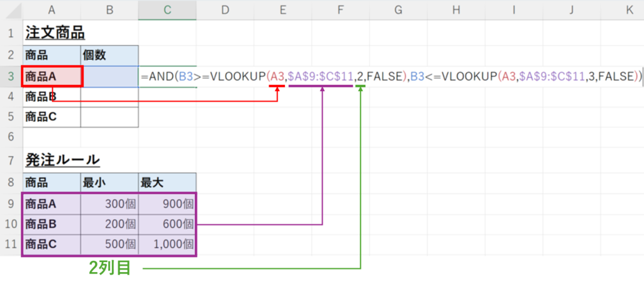The height and width of the screenshot is (289, 644).
Task: Select column G header
Action: (398, 10)
